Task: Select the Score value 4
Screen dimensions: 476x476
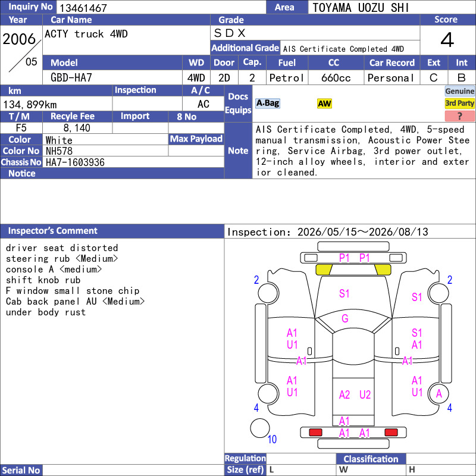Action: click(447, 40)
